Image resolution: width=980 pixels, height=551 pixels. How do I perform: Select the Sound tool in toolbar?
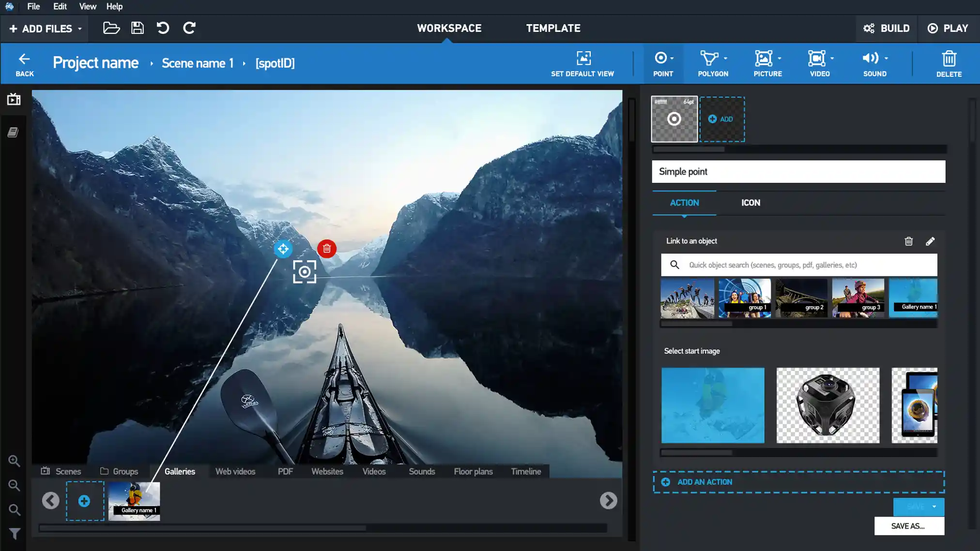click(875, 63)
